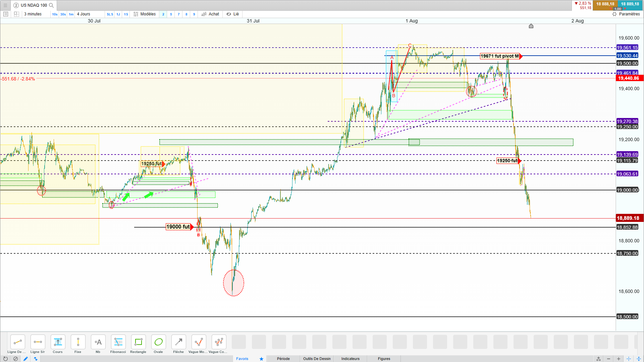Toggle the blue pencil drawing mode
This screenshot has width=644, height=362.
[25, 359]
